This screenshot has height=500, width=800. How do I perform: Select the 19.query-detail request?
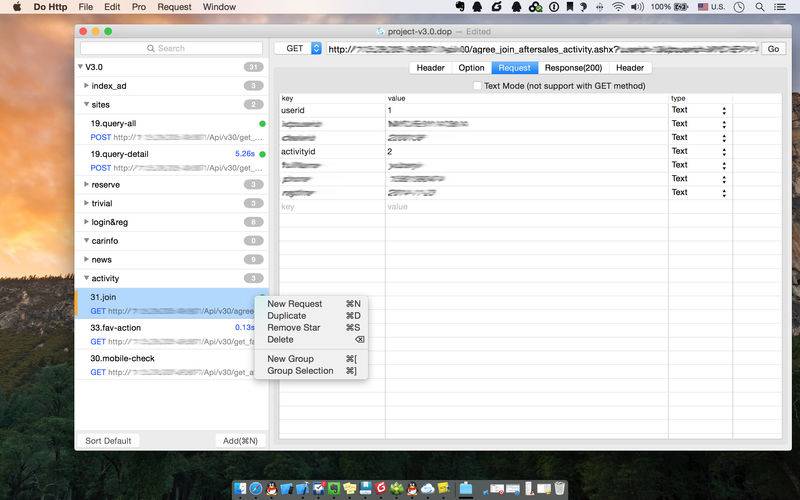(171, 161)
